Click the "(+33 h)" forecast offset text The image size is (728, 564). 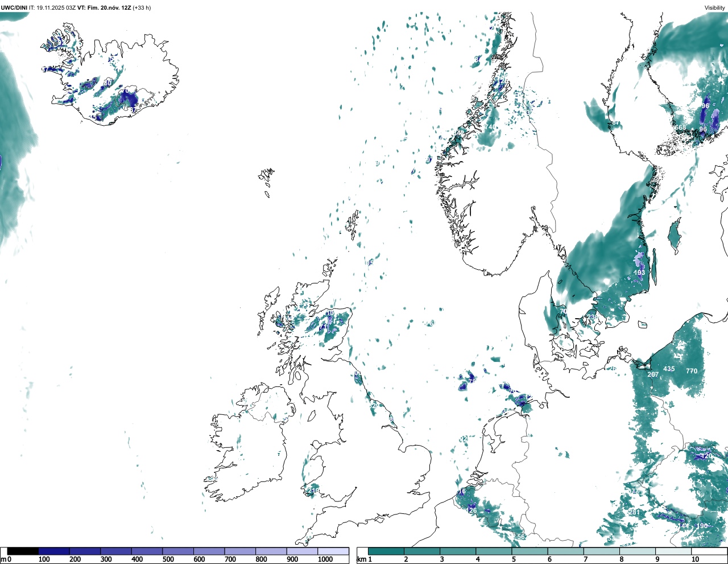[142, 8]
